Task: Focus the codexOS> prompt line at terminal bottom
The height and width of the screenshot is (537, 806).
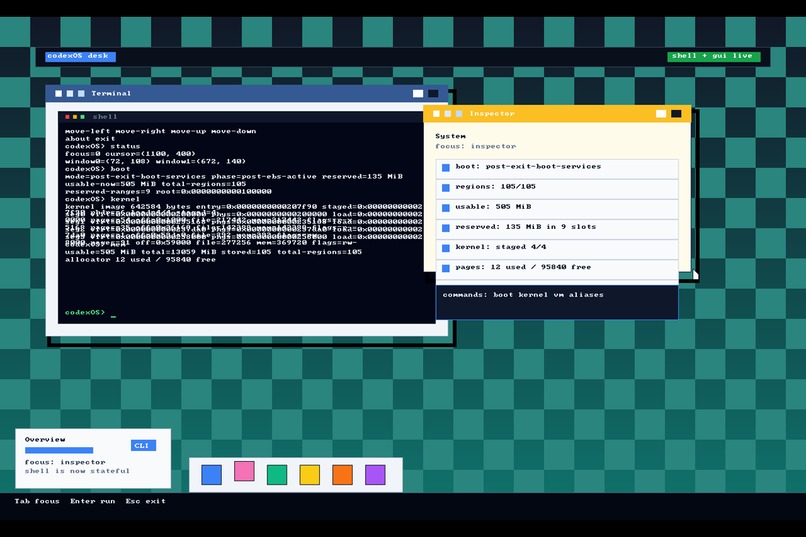Action: tap(90, 312)
